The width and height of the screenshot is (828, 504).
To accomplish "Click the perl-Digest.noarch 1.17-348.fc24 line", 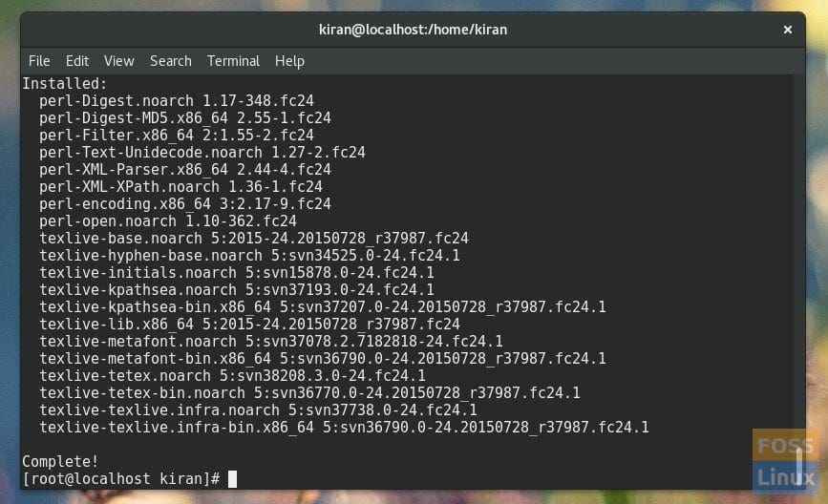I will click(x=177, y=101).
